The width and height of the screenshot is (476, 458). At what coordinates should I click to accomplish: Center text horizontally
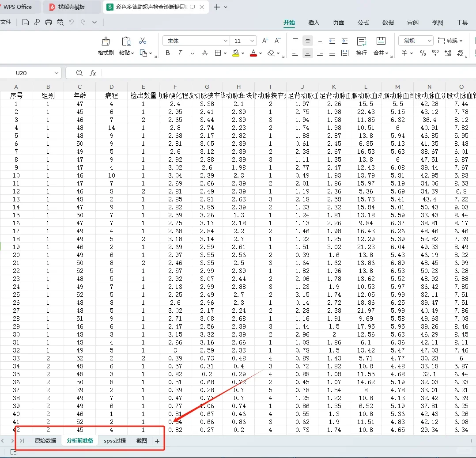[x=307, y=53]
